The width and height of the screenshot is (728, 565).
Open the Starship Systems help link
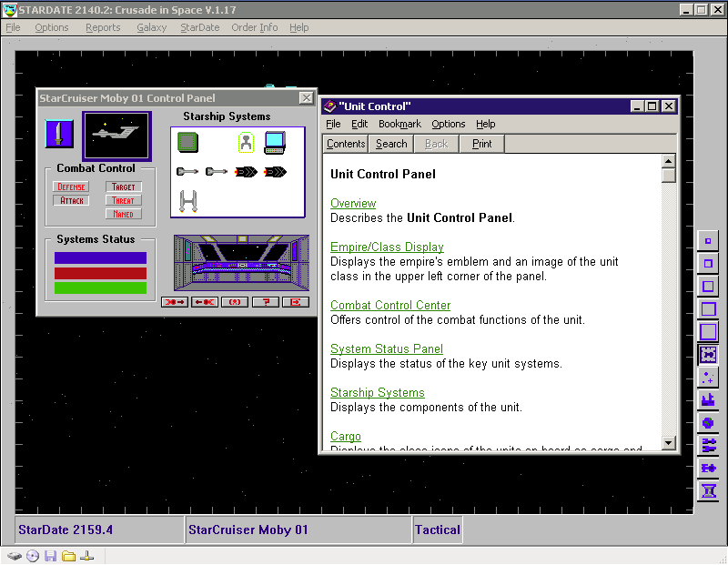(x=377, y=392)
